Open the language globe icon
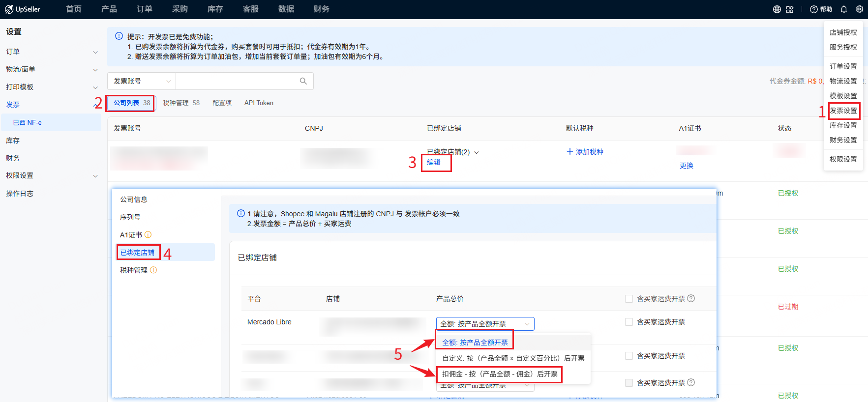Image resolution: width=868 pixels, height=402 pixels. pos(777,9)
